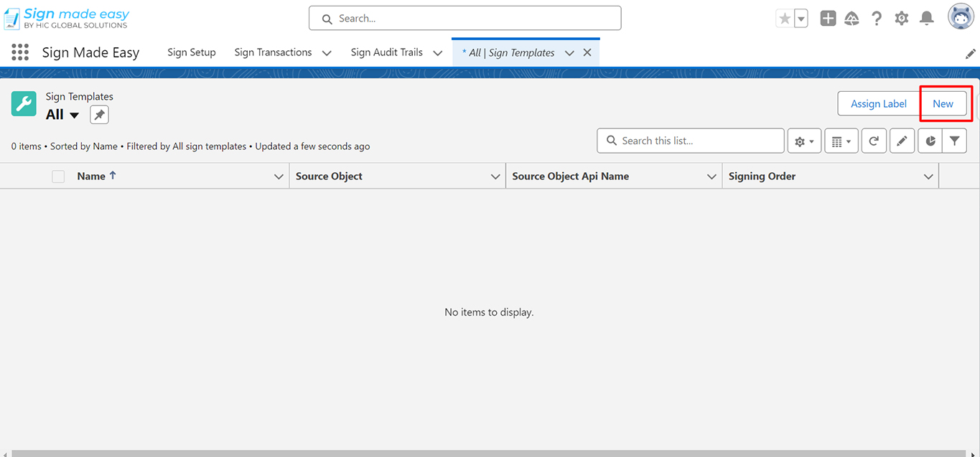Go to Sign Audit Trails tab
Viewport: 980px width, 457px height.
(386, 52)
